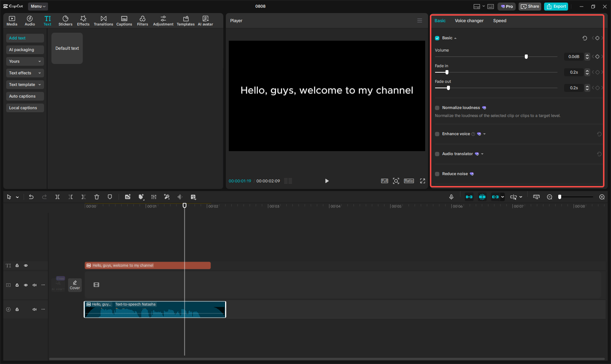
Task: Open the Stickers panel
Action: pyautogui.click(x=65, y=21)
